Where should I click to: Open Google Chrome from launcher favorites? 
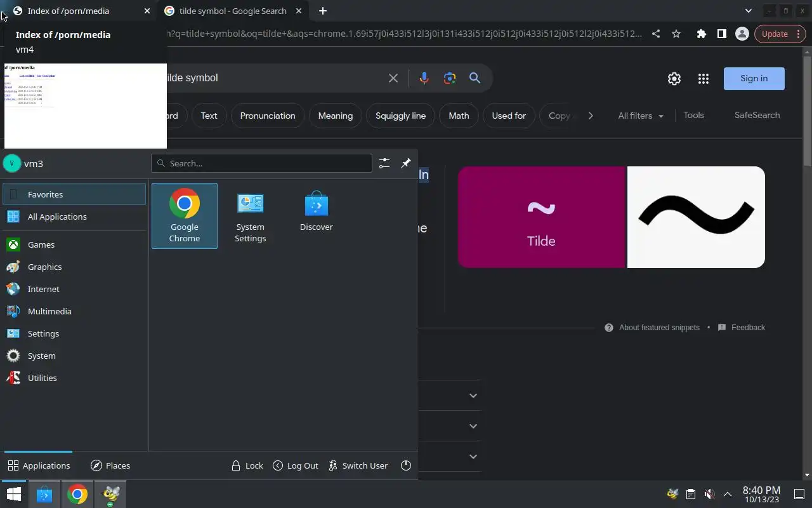185,216
